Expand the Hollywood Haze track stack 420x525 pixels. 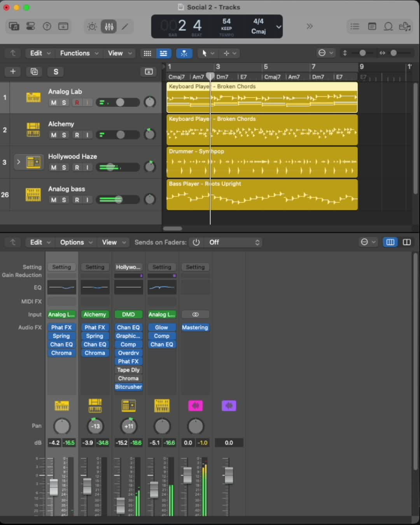(18, 161)
